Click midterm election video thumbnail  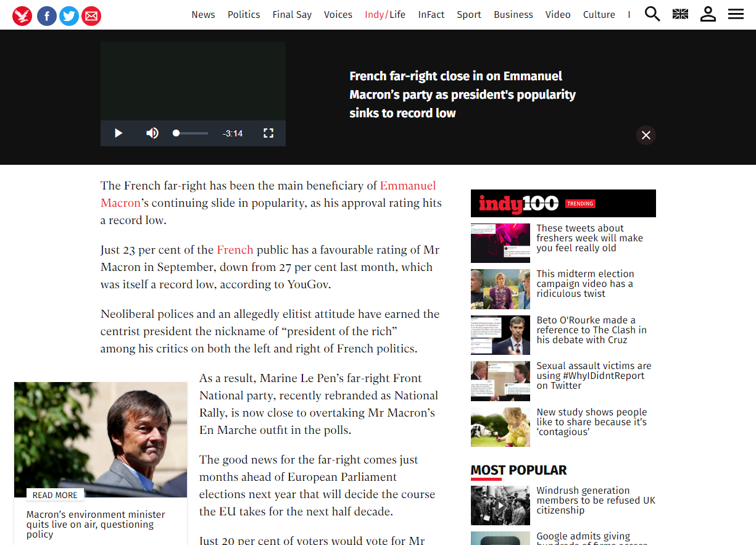[501, 289]
